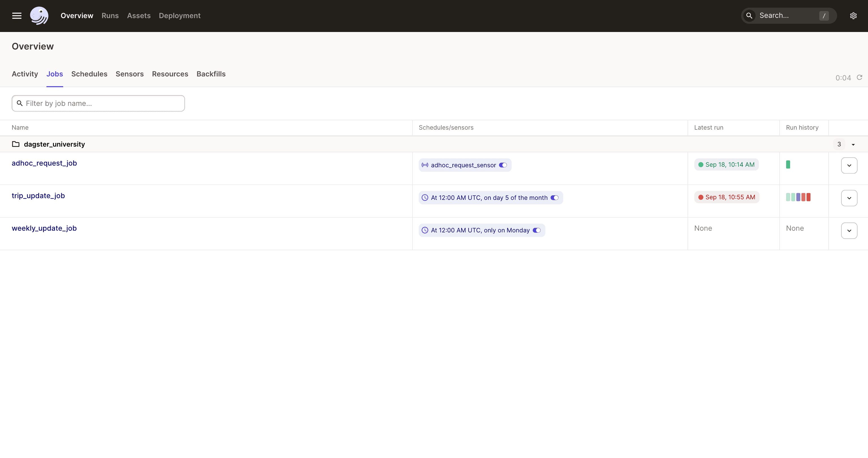Disable the weekly_update_job schedule toggle
Image resolution: width=868 pixels, height=458 pixels.
point(537,230)
